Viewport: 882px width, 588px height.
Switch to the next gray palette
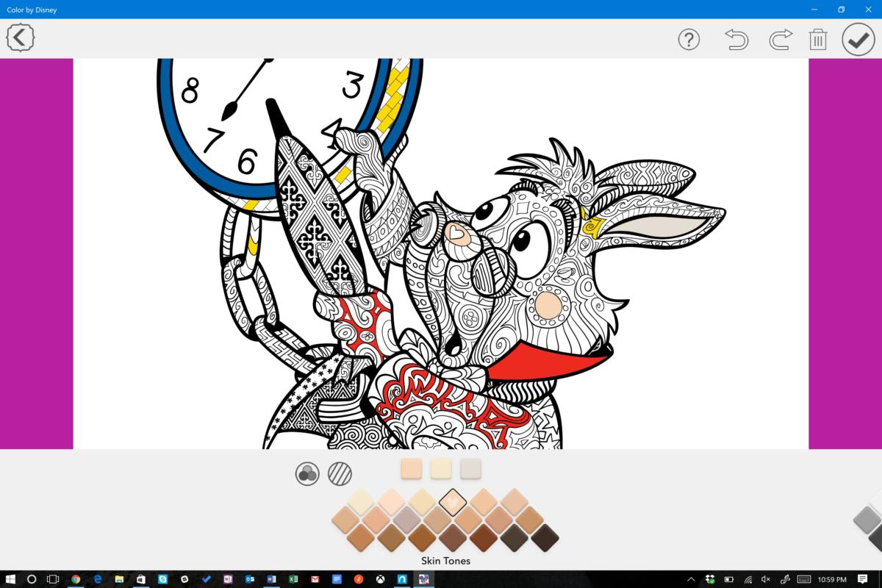click(x=868, y=521)
